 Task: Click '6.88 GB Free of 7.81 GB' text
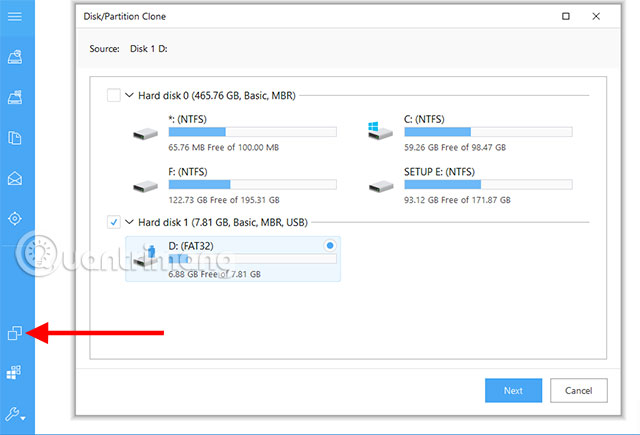point(215,274)
